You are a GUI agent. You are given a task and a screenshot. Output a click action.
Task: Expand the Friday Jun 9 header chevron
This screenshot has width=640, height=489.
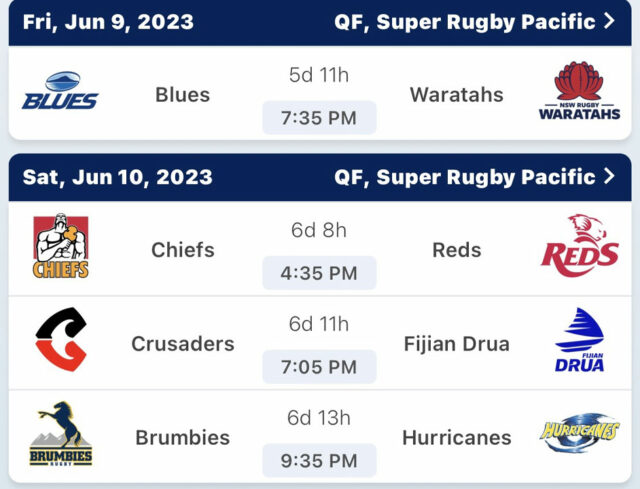[609, 21]
